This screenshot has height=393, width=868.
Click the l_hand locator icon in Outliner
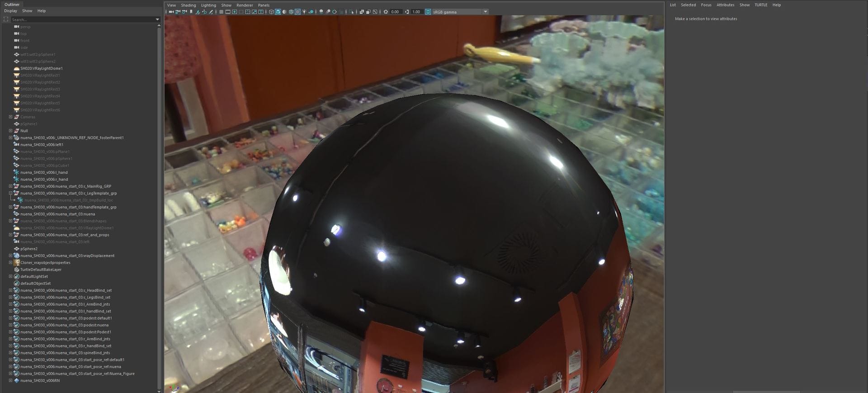coord(17,172)
